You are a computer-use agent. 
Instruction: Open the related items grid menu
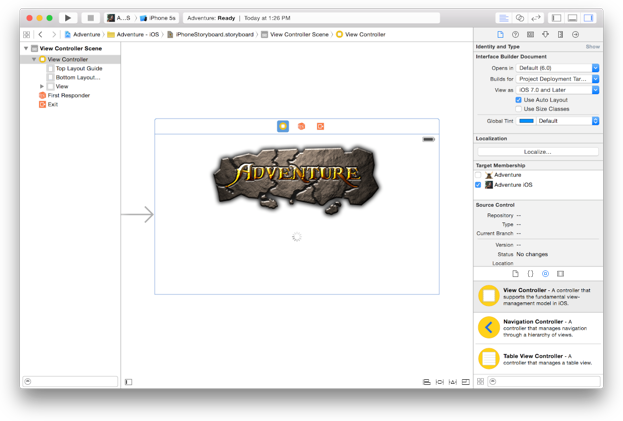point(27,35)
